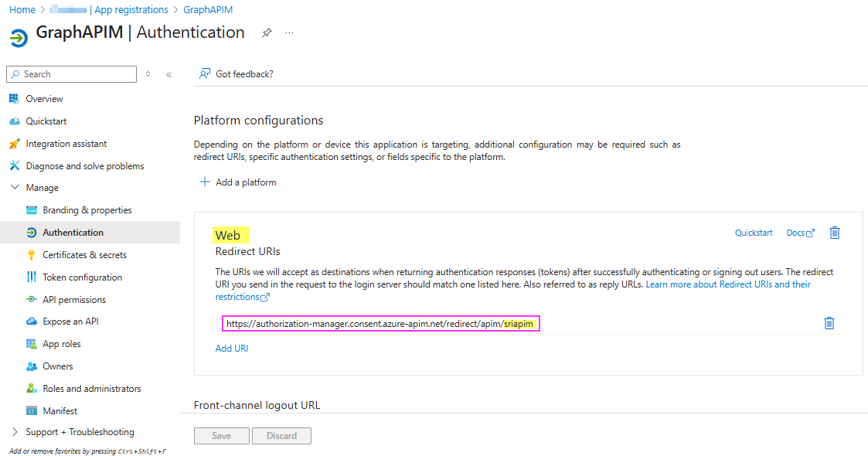This screenshot has height=456, width=868.
Task: Click in the sidebar Search field
Action: click(x=71, y=74)
